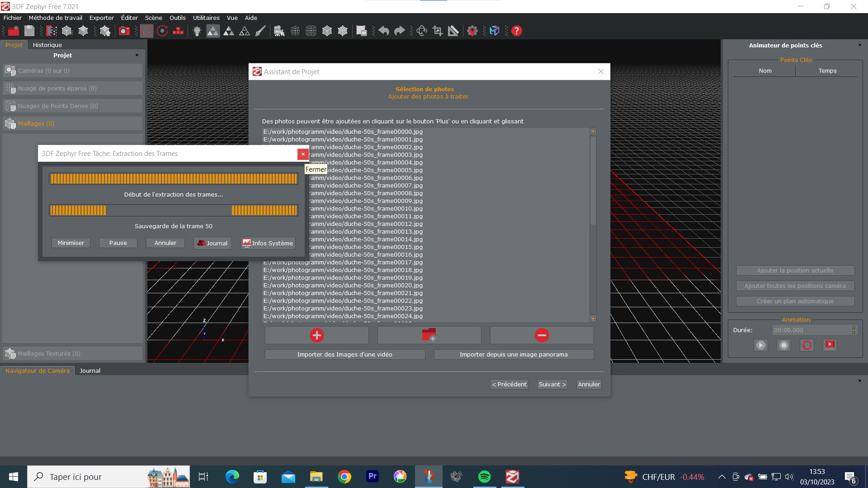Switch to the Historique tab
Image resolution: width=868 pixels, height=488 pixels.
coord(47,45)
